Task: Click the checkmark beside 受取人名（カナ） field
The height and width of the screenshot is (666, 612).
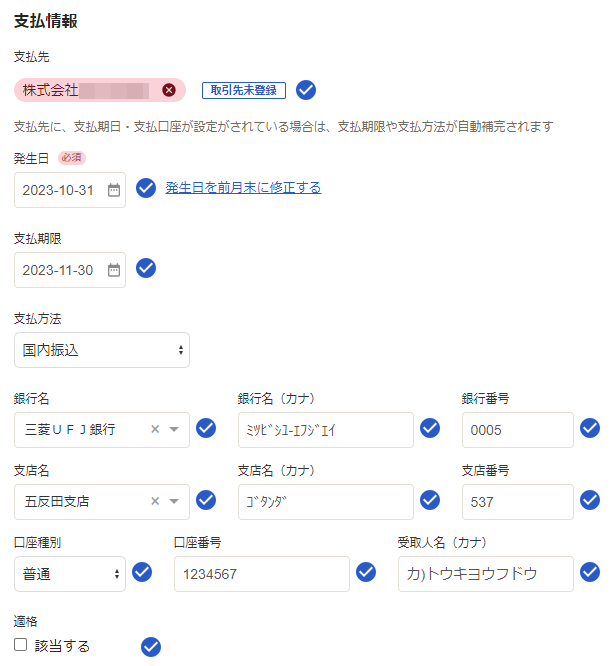Action: 590,572
